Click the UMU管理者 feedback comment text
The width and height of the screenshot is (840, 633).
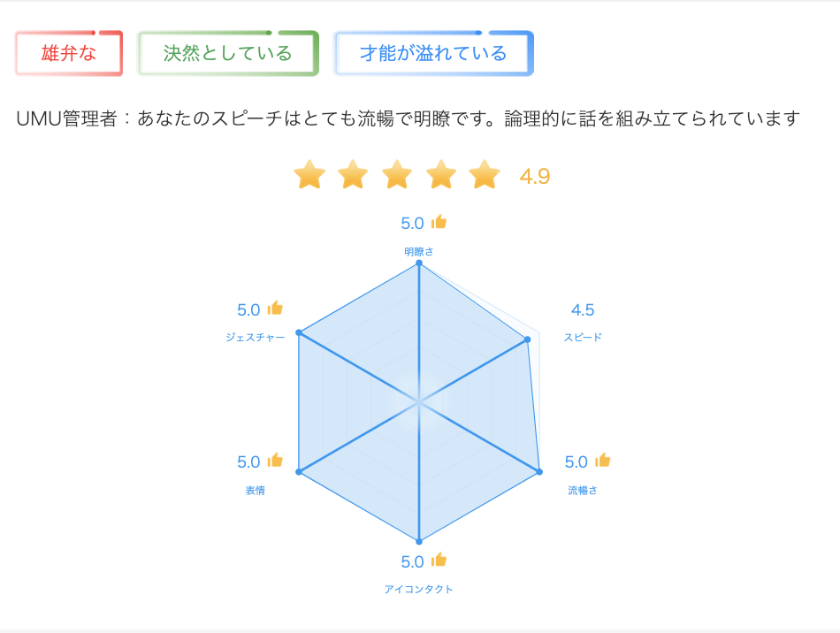[x=409, y=118]
